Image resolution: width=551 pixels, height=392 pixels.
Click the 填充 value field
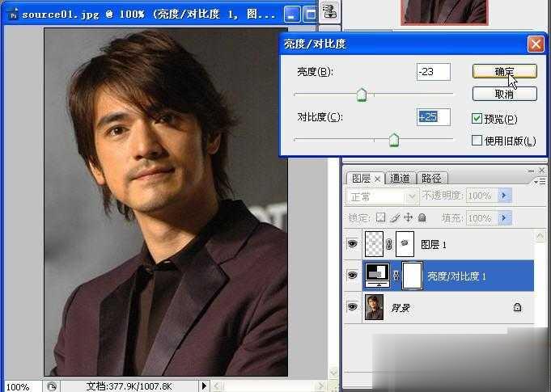coord(481,218)
